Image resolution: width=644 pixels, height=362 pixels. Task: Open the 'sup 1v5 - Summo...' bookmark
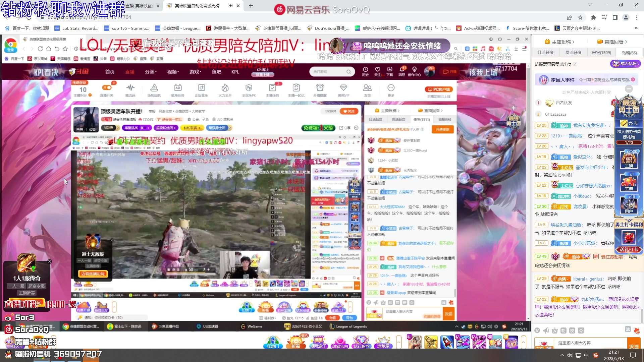(127, 28)
